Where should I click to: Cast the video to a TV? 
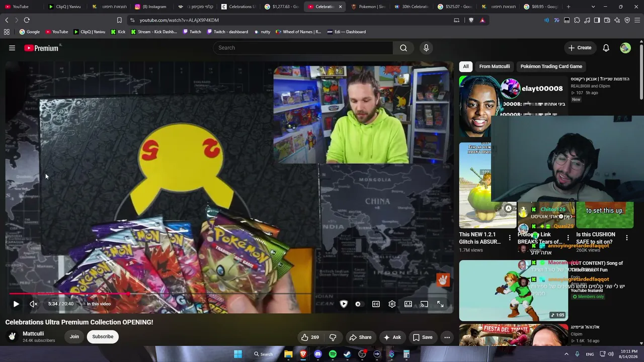424,304
